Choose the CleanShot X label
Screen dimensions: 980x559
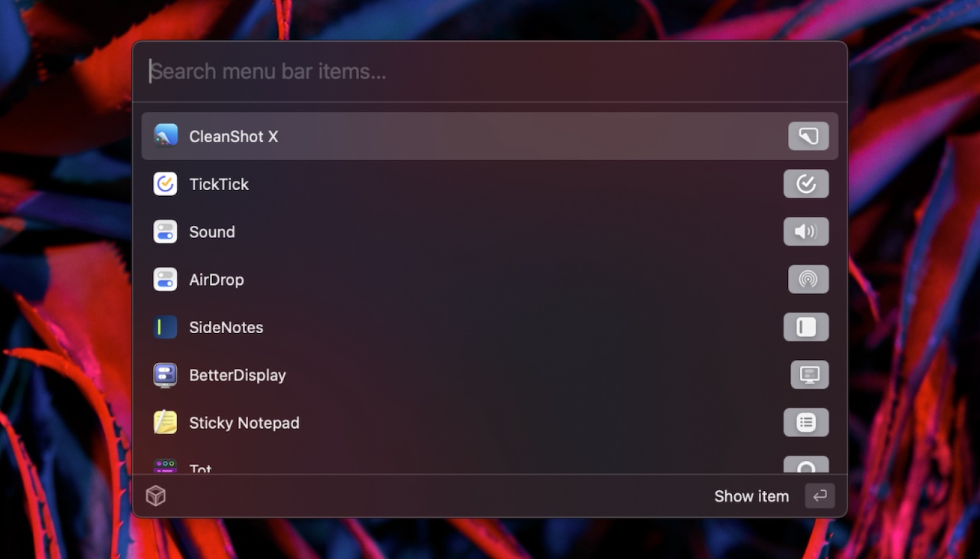pyautogui.click(x=234, y=136)
